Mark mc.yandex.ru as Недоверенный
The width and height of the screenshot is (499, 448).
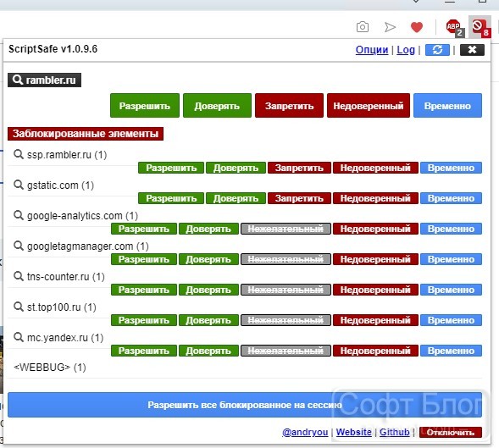[x=375, y=351]
